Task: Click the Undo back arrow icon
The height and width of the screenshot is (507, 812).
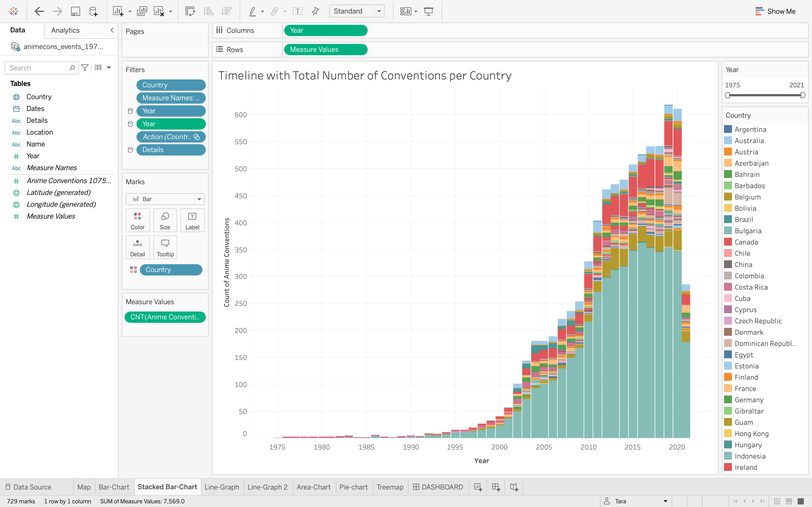Action: pos(39,11)
